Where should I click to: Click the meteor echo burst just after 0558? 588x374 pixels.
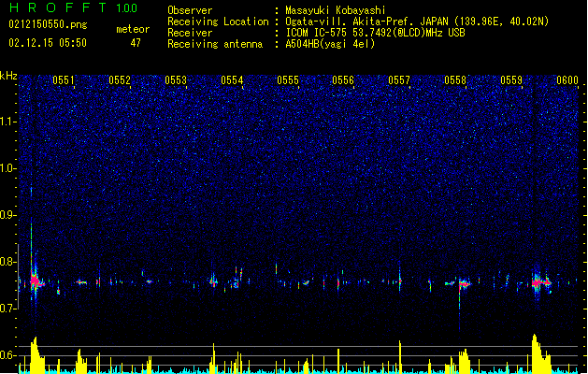click(464, 284)
